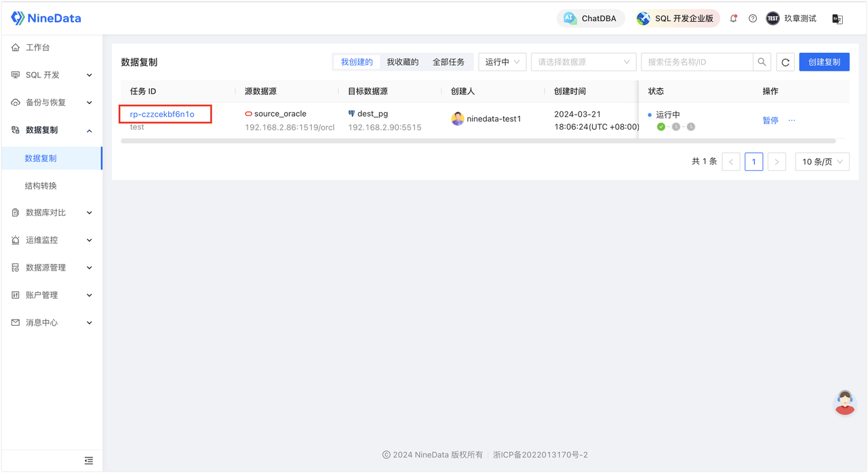Screen dimensions: 868x473
Task: Open the 请选择数据源 datasource dropdown
Action: pos(583,62)
